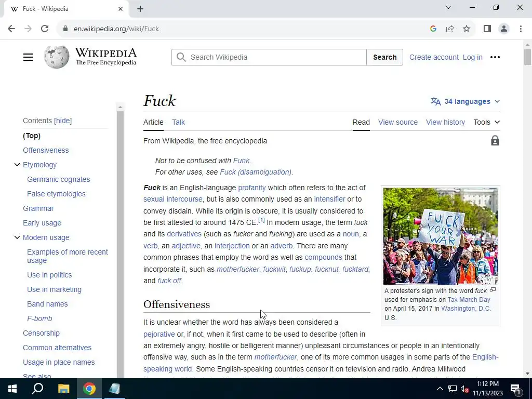Image resolution: width=532 pixels, height=399 pixels.
Task: Enlarge the protester image via the expand icon
Action: (x=493, y=290)
